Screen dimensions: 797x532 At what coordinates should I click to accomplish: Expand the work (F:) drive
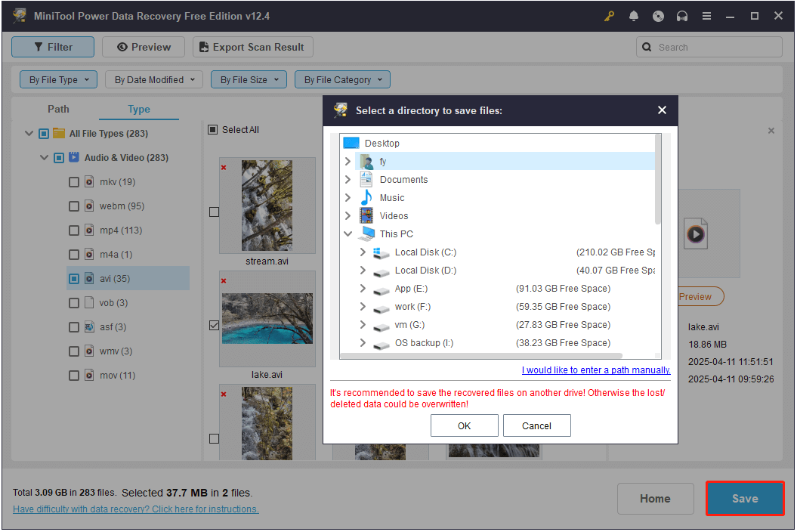[x=363, y=307]
